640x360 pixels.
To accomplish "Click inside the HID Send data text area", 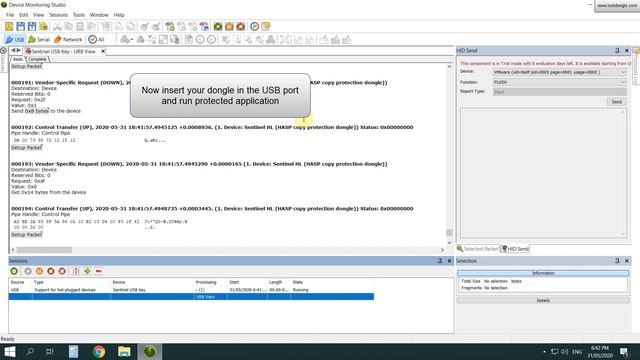I will click(543, 173).
